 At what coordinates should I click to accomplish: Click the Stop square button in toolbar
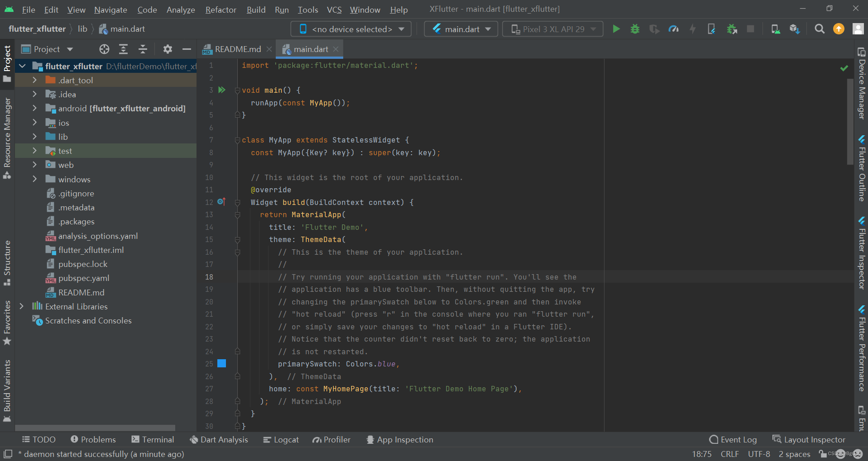click(x=750, y=29)
